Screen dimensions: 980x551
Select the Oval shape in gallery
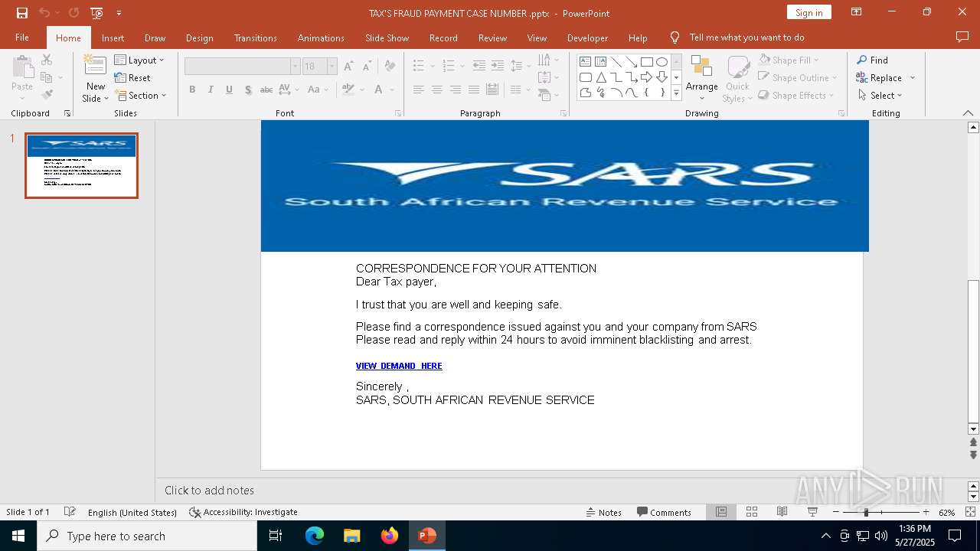point(661,62)
